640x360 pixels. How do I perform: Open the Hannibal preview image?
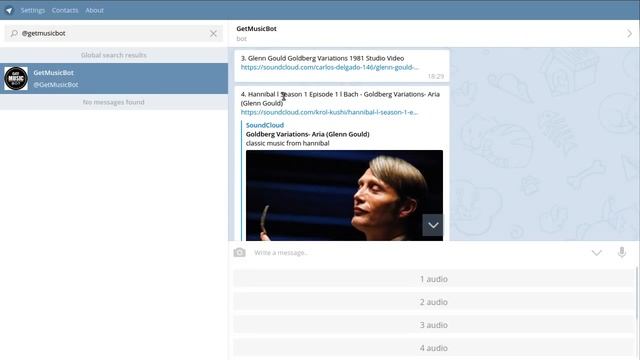click(x=344, y=195)
